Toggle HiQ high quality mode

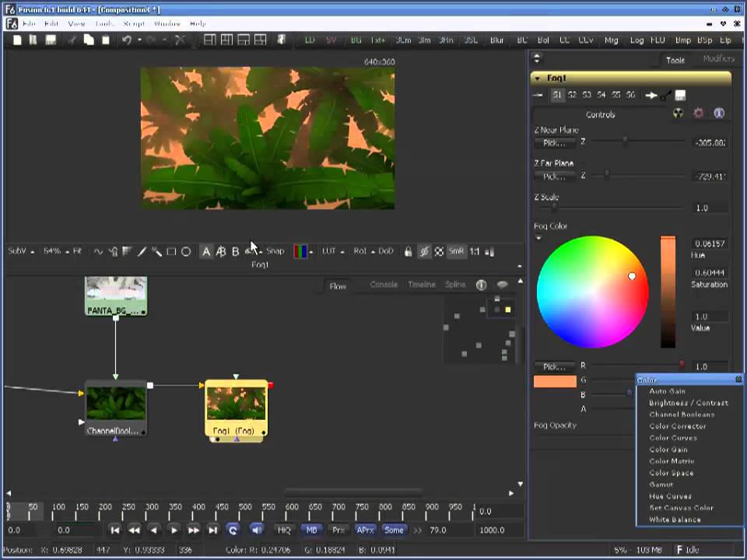284,530
